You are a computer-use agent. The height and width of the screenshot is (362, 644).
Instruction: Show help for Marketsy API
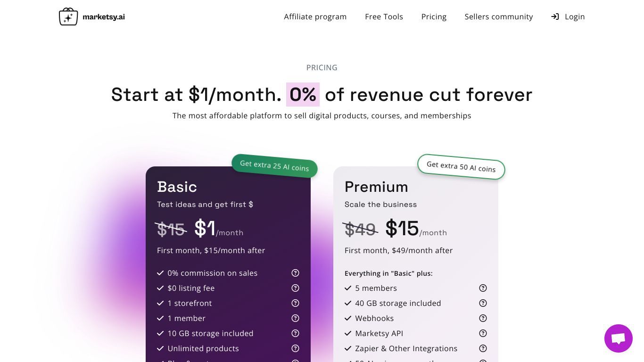[x=483, y=333]
